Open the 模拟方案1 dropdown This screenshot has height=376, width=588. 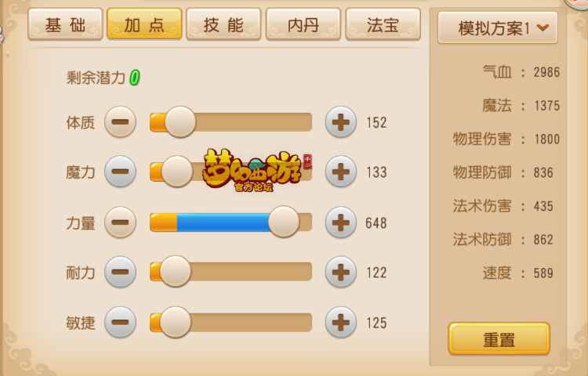click(498, 27)
